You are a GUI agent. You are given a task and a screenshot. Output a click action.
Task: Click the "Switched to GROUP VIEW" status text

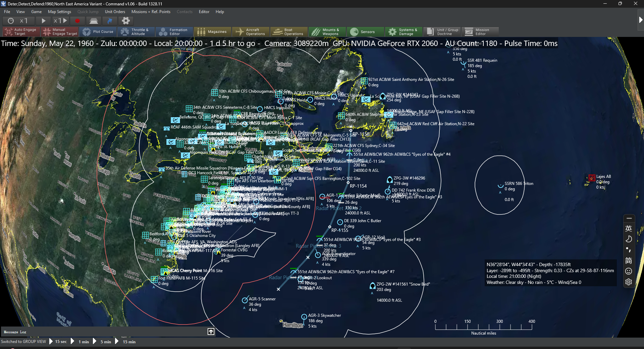23,342
